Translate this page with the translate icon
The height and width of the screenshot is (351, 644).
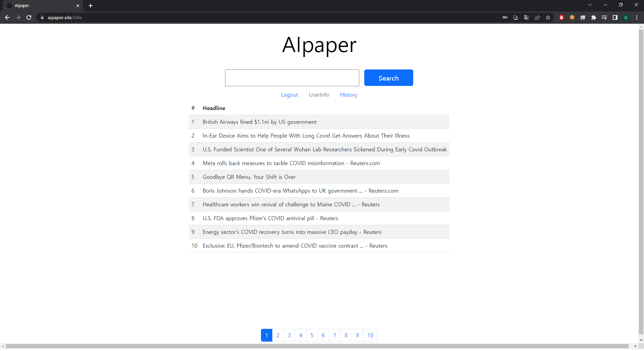(527, 17)
